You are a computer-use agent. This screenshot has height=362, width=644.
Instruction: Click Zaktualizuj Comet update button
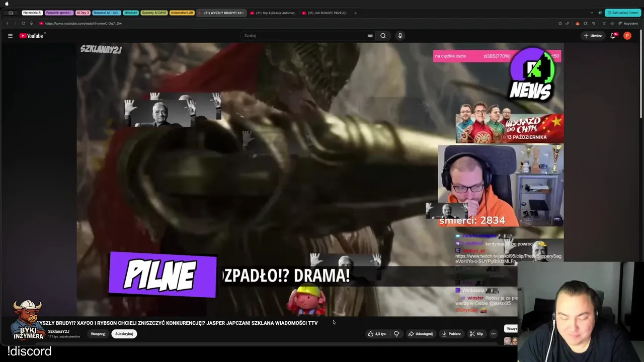(x=623, y=13)
